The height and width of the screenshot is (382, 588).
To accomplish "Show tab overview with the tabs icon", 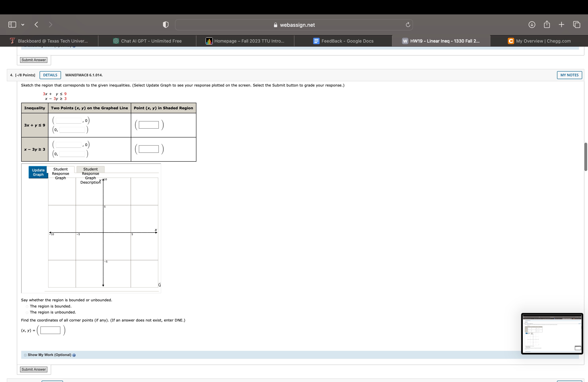I will click(577, 24).
